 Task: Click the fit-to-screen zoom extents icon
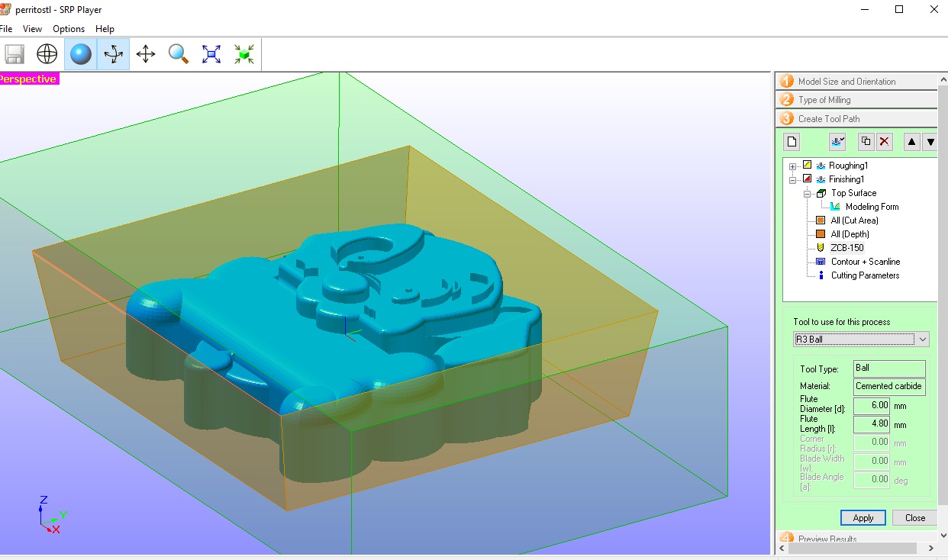click(211, 54)
